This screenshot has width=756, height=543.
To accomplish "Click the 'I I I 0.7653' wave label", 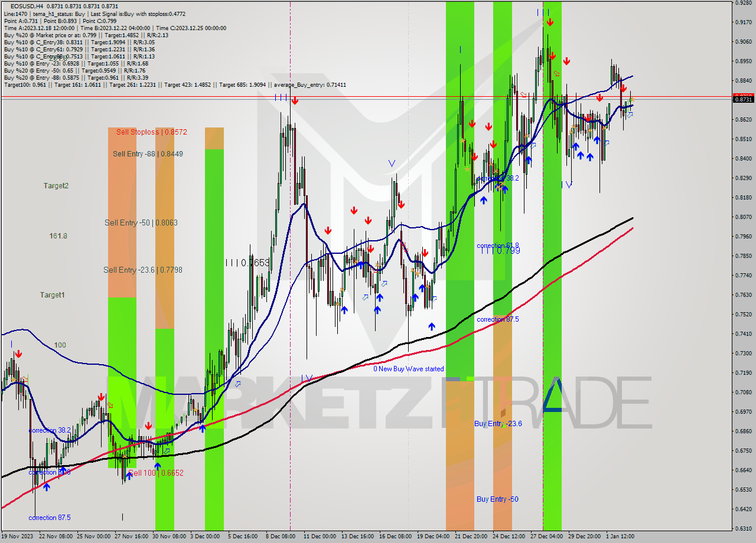I will click(247, 263).
